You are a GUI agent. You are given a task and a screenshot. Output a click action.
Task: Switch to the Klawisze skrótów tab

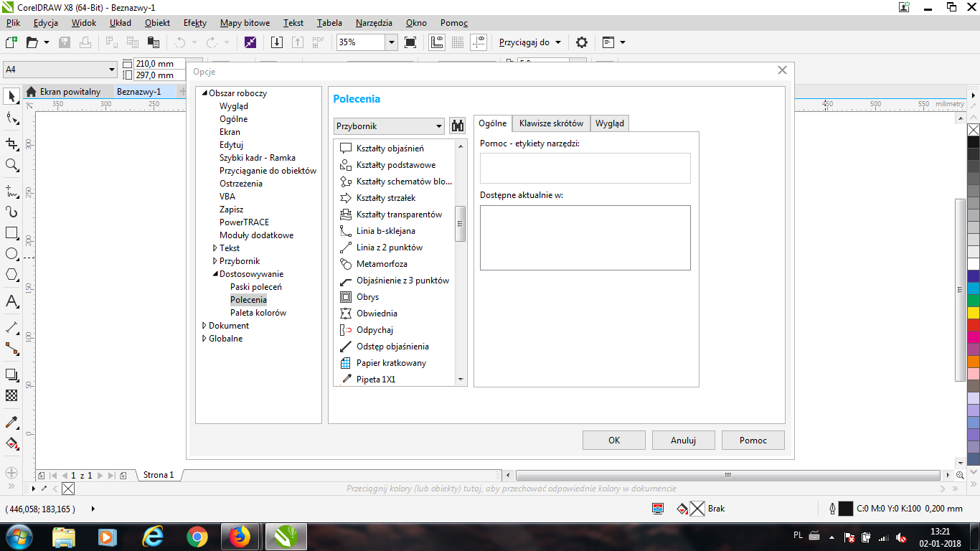[x=551, y=123]
